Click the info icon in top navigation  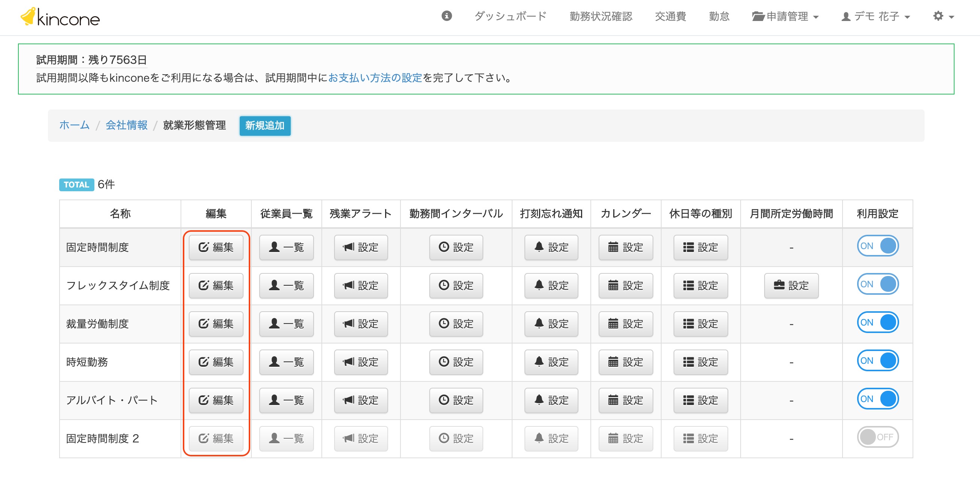click(447, 16)
